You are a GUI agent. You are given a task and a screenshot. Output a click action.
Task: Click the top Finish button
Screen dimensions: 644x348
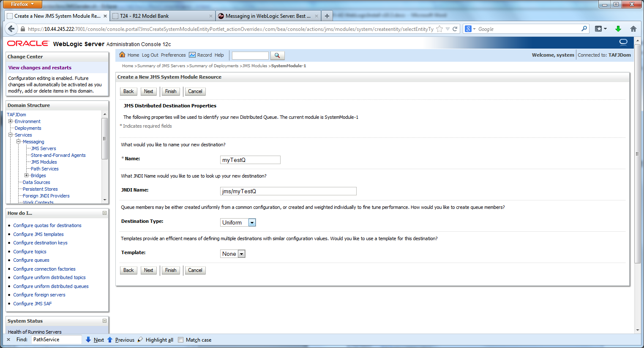171,91
